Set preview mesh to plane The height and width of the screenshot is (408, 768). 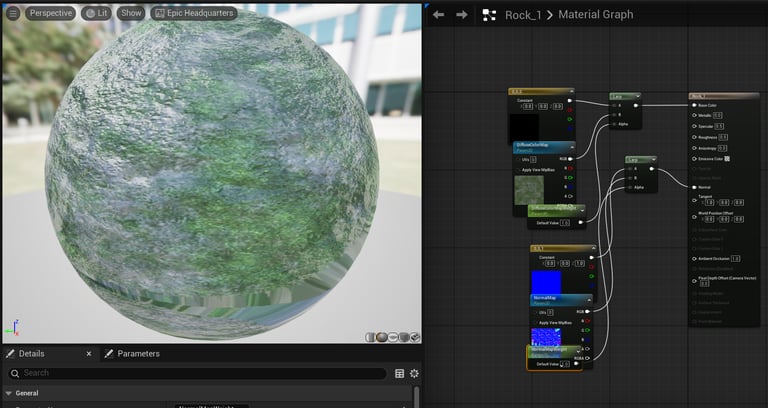click(393, 337)
